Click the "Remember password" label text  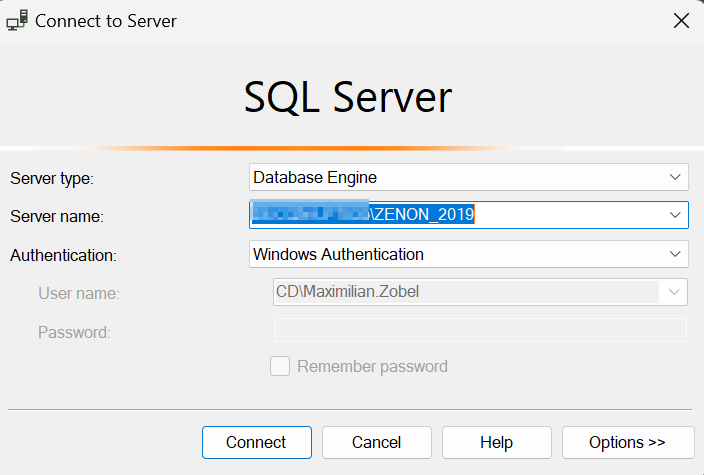pos(372,366)
